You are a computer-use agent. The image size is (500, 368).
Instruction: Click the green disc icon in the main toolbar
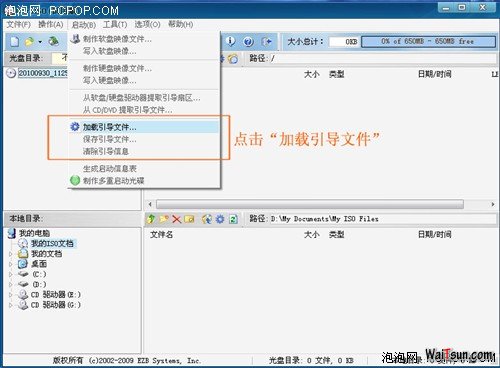tap(53, 41)
